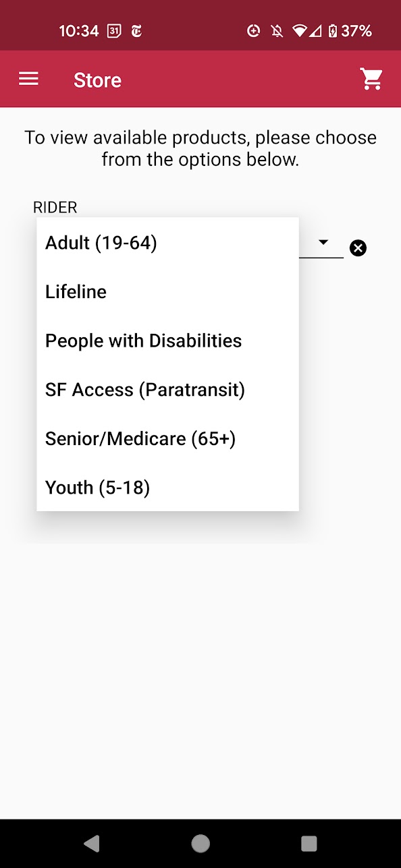
Task: Tap the data saver status icon
Action: tap(254, 31)
